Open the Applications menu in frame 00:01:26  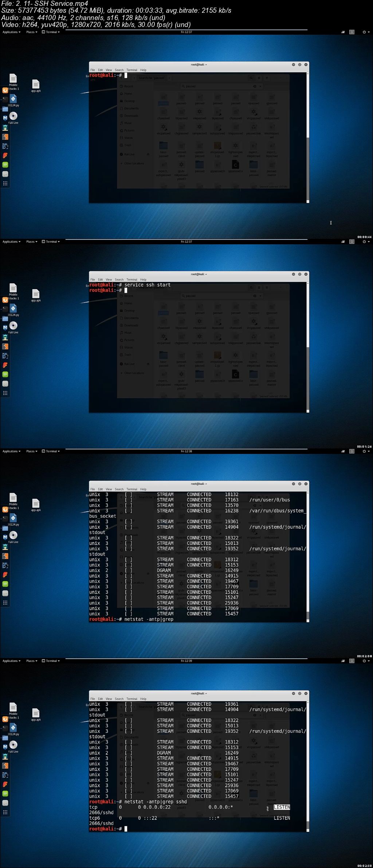11,242
